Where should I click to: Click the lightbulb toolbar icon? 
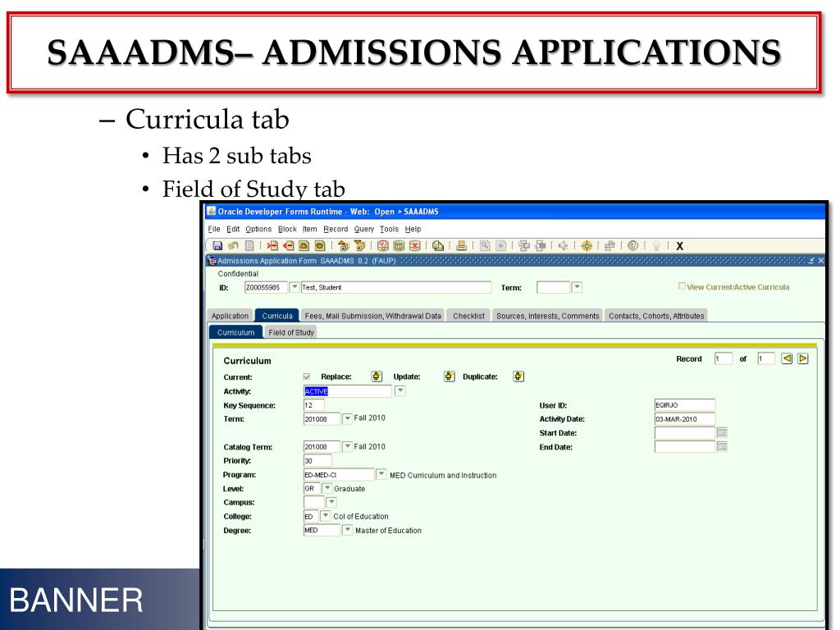656,246
